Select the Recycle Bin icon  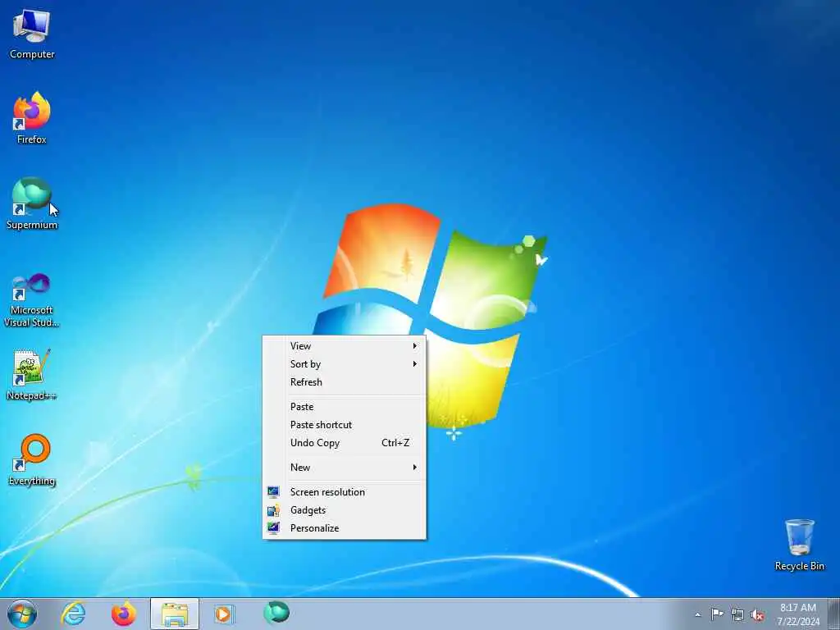(x=799, y=545)
